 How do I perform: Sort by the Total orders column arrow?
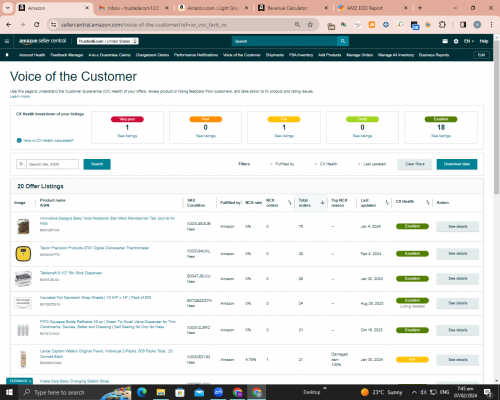coord(322,202)
